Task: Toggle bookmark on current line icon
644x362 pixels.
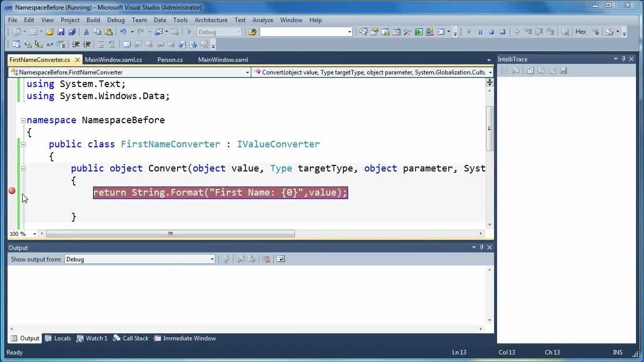Action: tap(127, 44)
